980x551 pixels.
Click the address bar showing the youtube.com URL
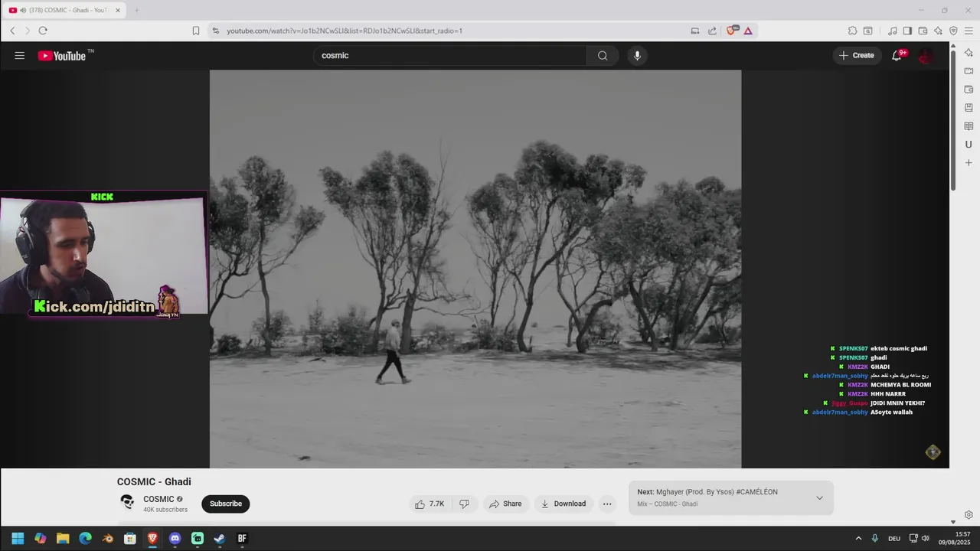coord(452,31)
